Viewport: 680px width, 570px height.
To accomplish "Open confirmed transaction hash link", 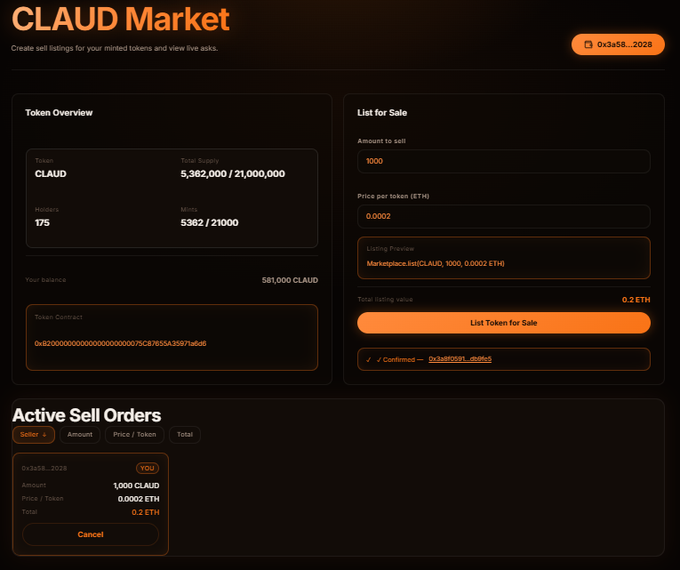I will tap(460, 359).
